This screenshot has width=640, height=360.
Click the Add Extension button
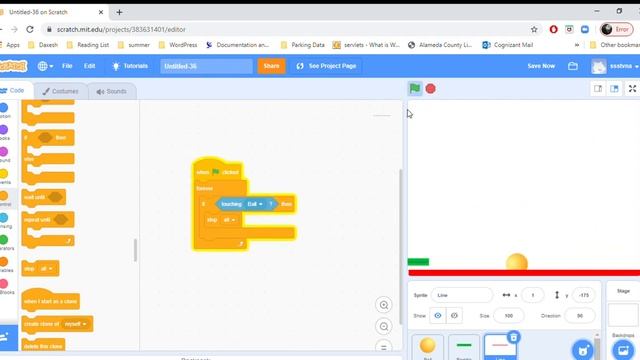point(8,338)
